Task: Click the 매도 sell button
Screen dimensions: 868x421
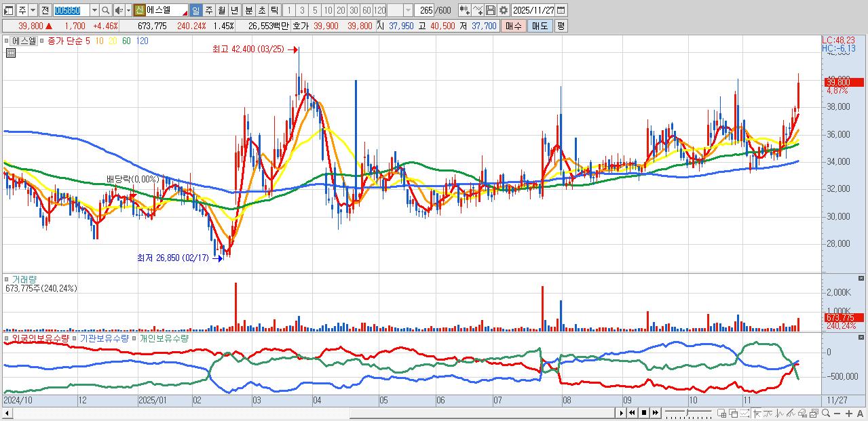Action: click(540, 26)
